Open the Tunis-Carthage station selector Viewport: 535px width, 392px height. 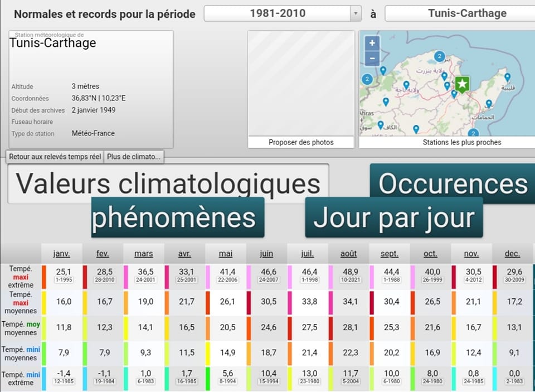[459, 13]
